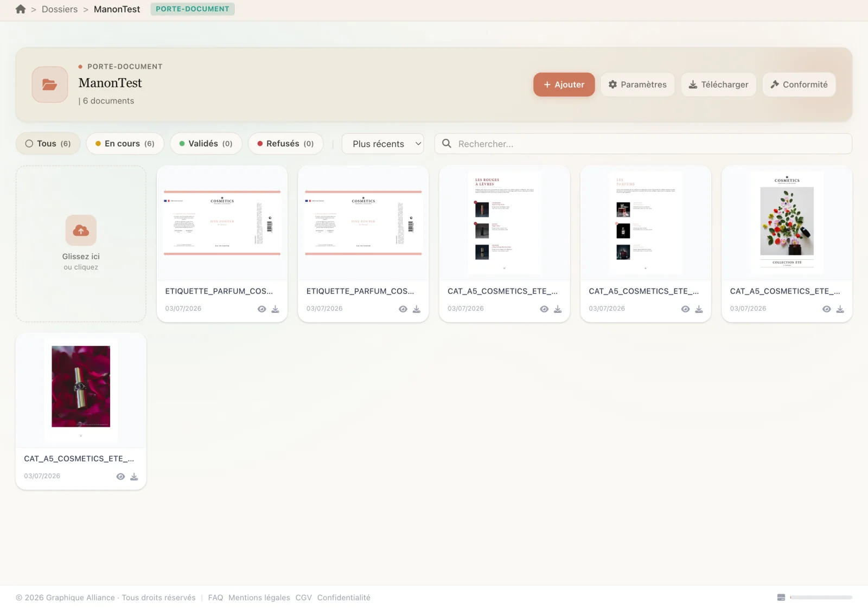Preview first ETIQUETTE_PARFUM with eye icon
Viewport: 868px width, 609px height.
261,309
